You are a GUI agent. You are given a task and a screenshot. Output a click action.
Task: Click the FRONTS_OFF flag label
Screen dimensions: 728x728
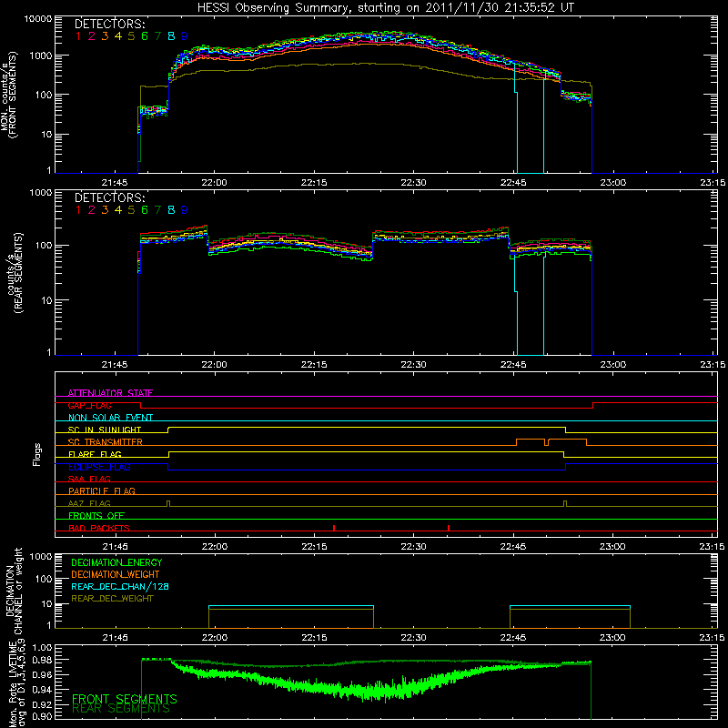[x=96, y=516]
